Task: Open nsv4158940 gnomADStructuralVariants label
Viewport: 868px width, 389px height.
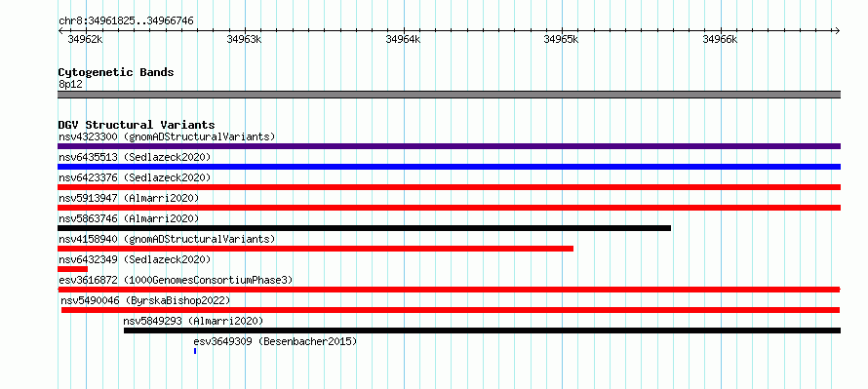Action: point(167,239)
